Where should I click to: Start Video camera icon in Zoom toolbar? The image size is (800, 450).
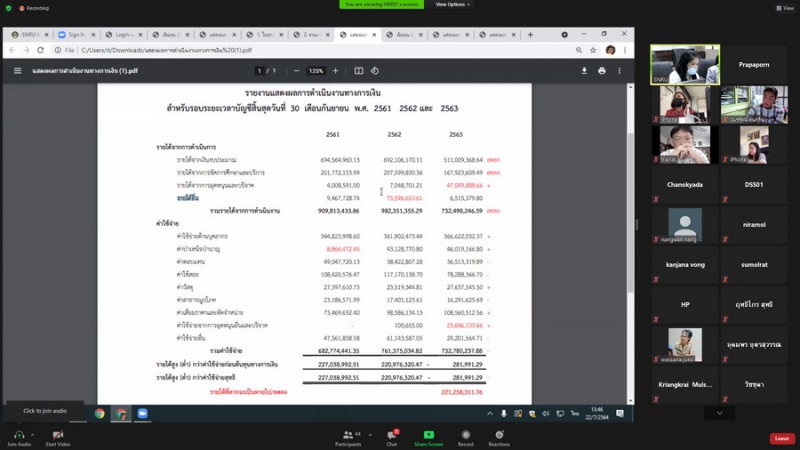click(58, 435)
